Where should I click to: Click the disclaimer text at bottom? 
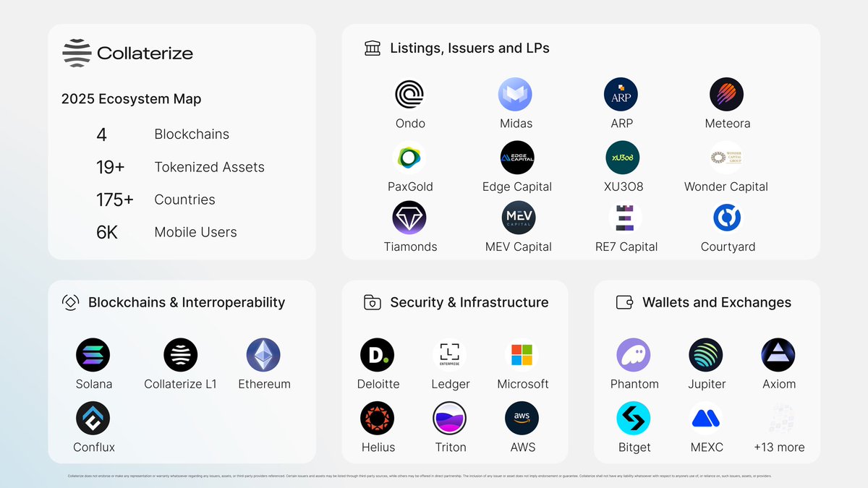click(420, 476)
